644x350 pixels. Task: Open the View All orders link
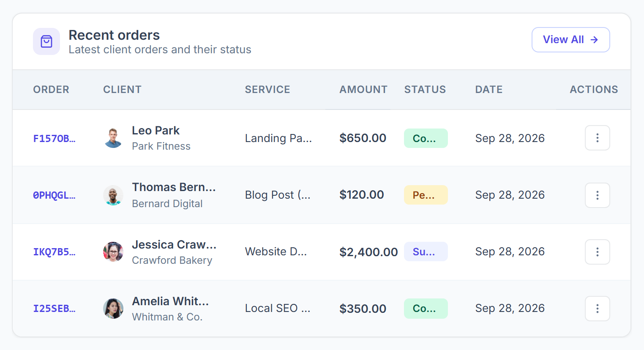(570, 40)
